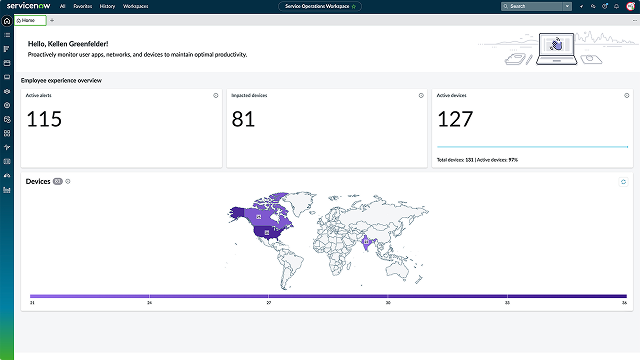The height and width of the screenshot is (360, 640).
Task: Click the Active alerts info icon
Action: 216,96
